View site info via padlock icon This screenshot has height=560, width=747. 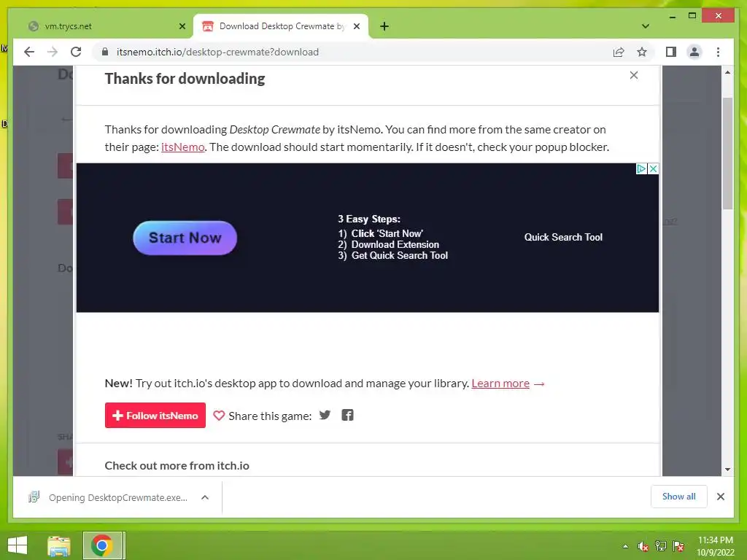[105, 52]
